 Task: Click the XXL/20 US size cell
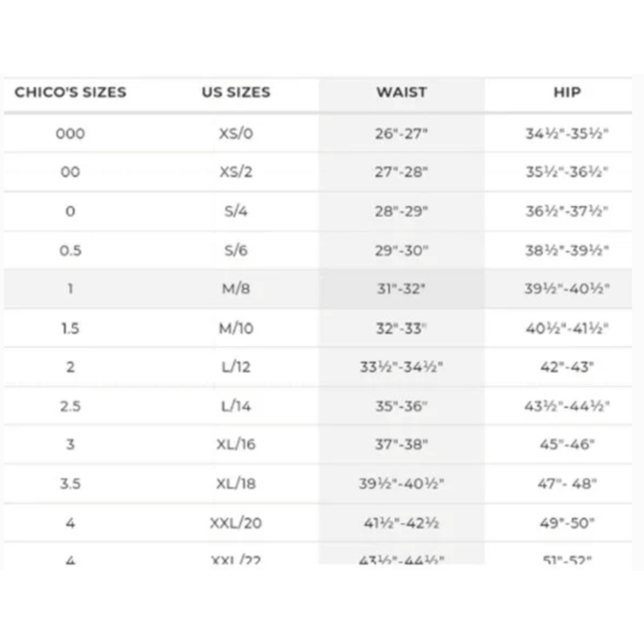coord(236,523)
